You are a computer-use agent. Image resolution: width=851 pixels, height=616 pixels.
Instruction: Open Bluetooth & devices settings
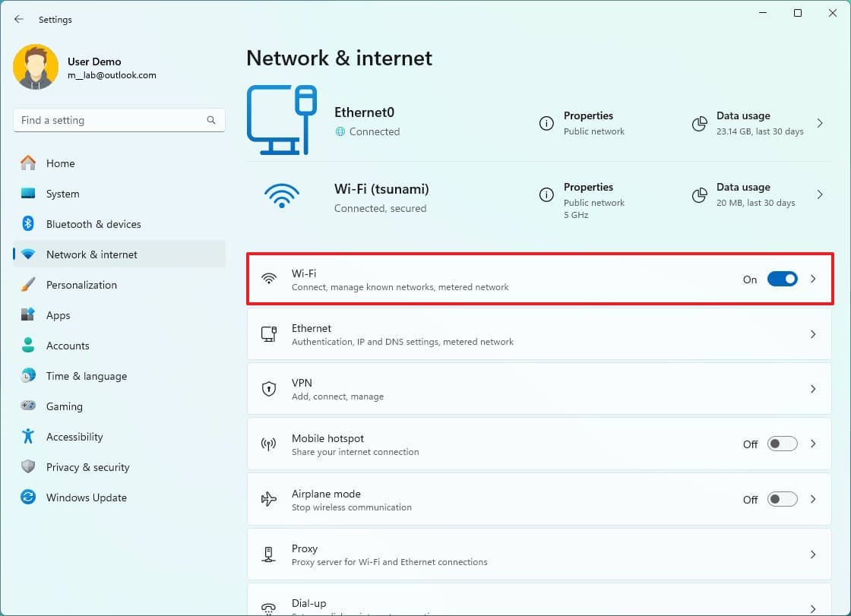pyautogui.click(x=95, y=224)
